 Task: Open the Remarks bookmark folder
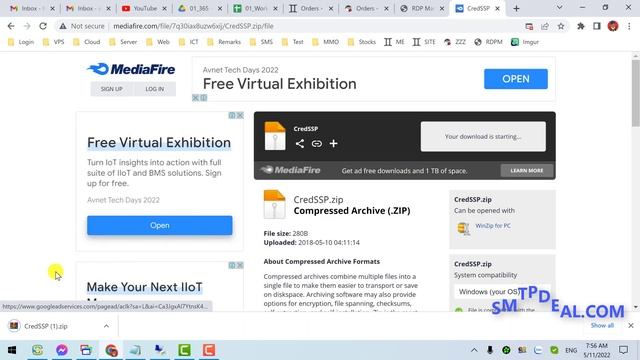[x=224, y=42]
